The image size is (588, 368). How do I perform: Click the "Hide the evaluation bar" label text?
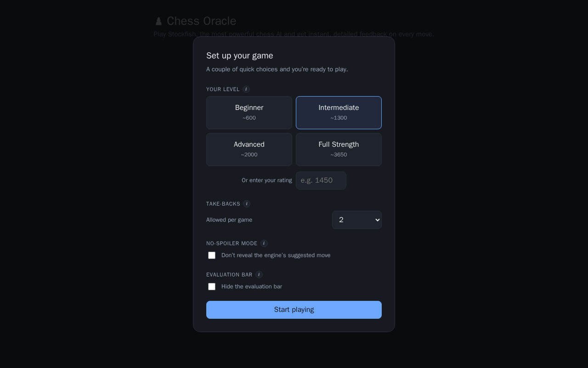[x=252, y=287]
